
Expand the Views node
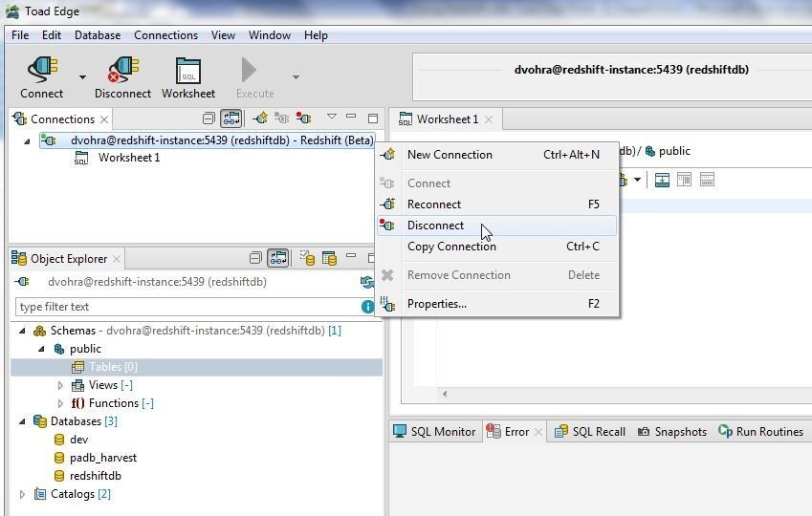click(x=60, y=386)
